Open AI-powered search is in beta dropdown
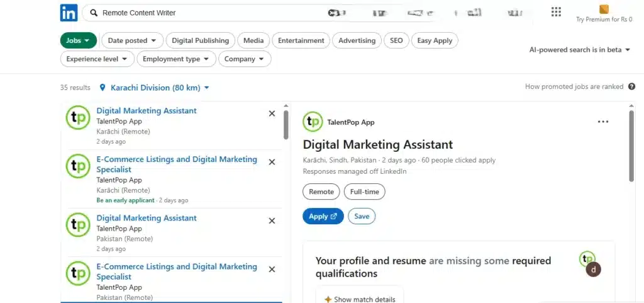The height and width of the screenshot is (303, 644). point(579,50)
